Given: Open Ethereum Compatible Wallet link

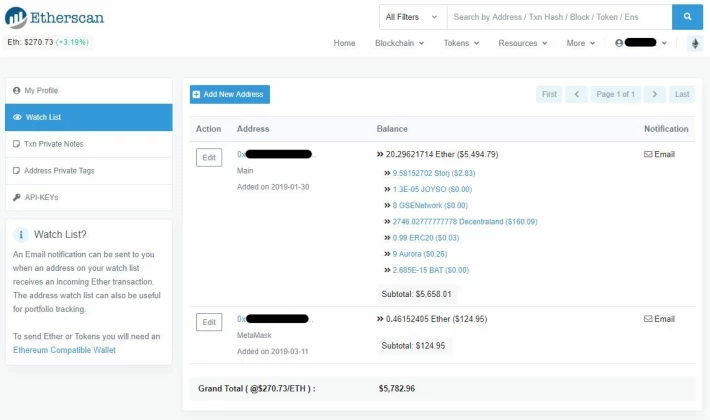Looking at the screenshot, I should pos(64,350).
